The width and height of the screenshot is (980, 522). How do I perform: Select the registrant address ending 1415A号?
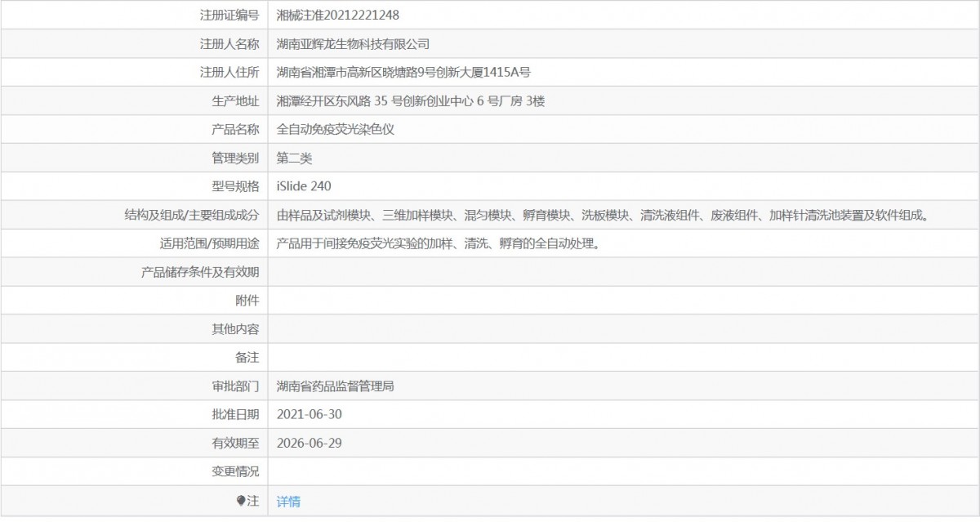tap(404, 72)
